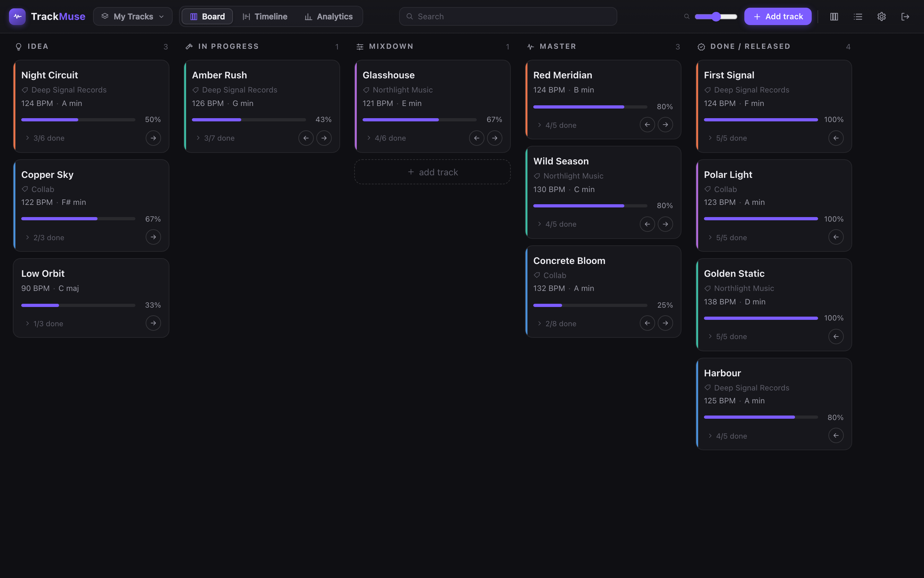The width and height of the screenshot is (924, 578).
Task: Click First Signal 100% value
Action: [x=834, y=119]
